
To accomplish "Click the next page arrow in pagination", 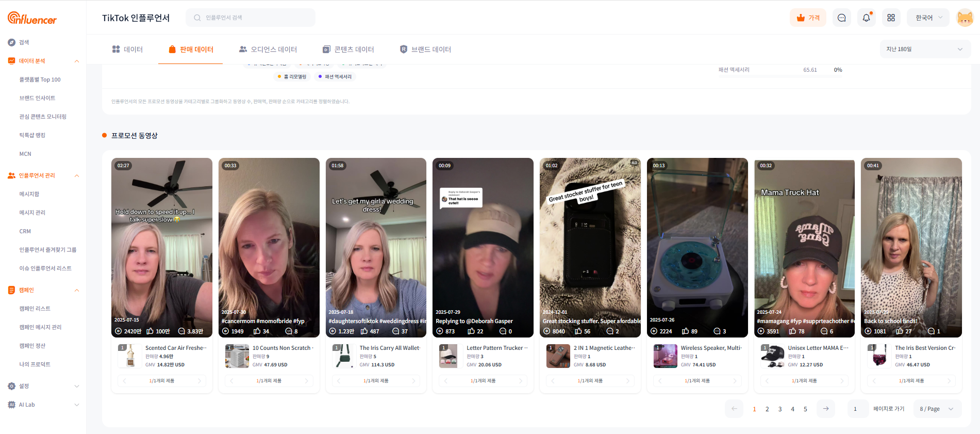I will pyautogui.click(x=826, y=409).
